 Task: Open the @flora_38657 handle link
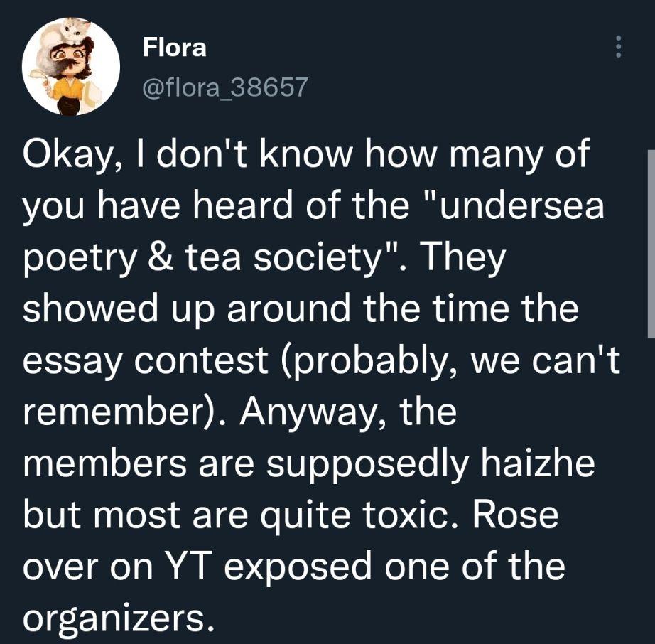coord(225,87)
